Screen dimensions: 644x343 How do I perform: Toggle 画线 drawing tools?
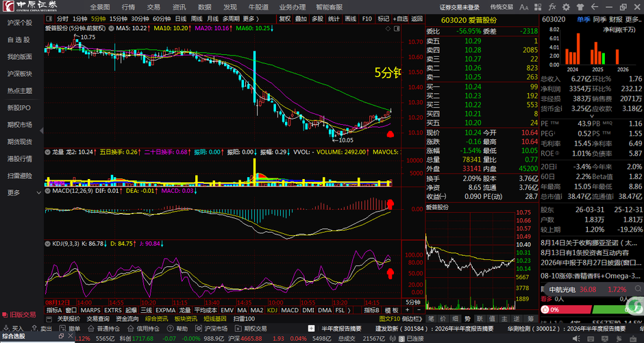pyautogui.click(x=350, y=19)
